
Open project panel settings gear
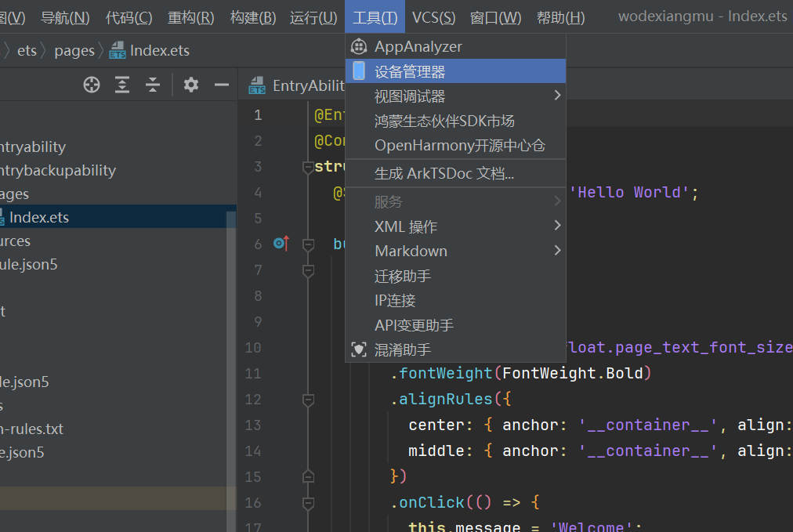click(x=190, y=85)
